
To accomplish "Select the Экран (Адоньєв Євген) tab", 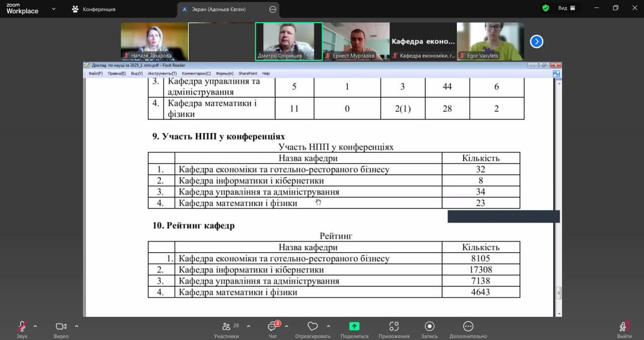I will [219, 9].
